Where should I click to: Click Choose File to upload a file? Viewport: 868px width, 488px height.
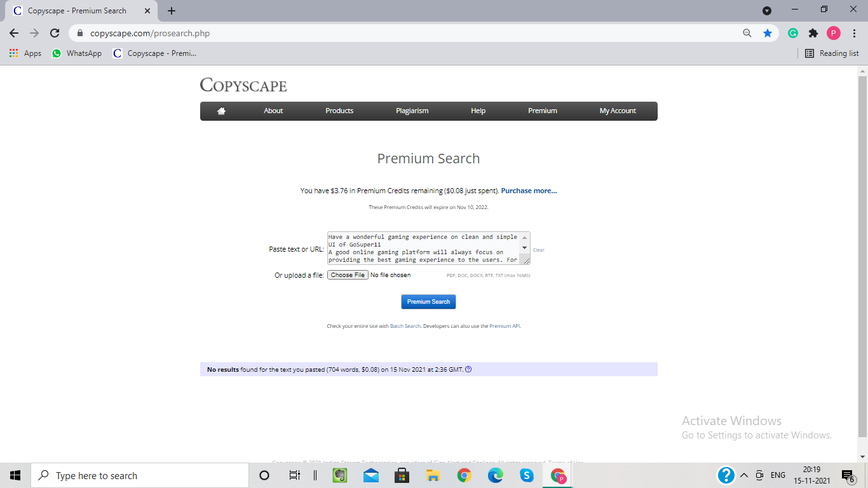click(348, 275)
